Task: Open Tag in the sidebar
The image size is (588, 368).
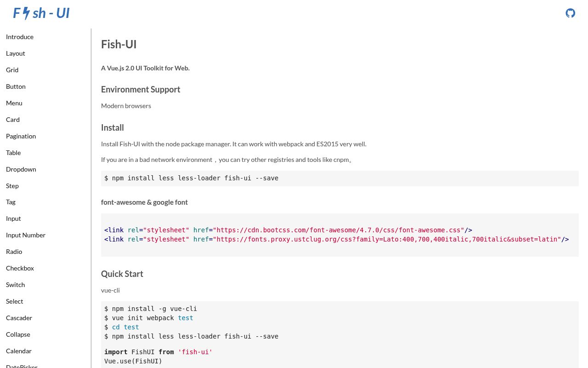Action: coord(11,202)
